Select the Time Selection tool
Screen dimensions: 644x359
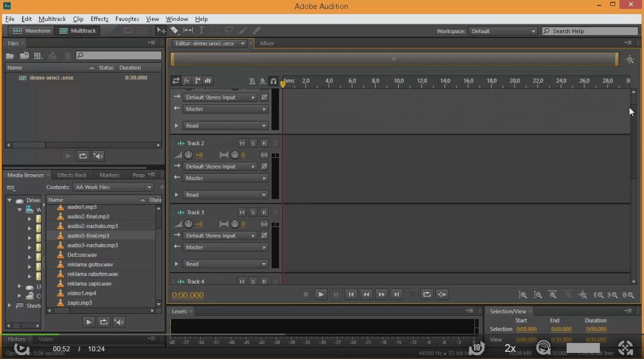pos(202,30)
